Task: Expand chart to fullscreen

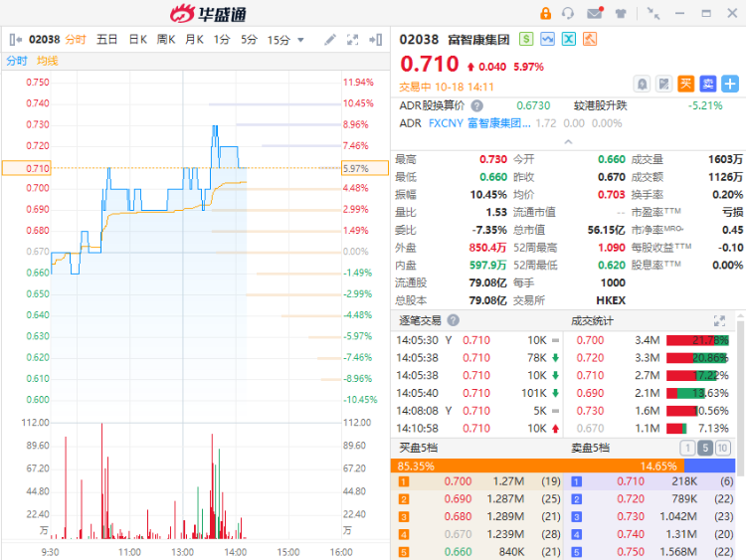Action: (352, 40)
